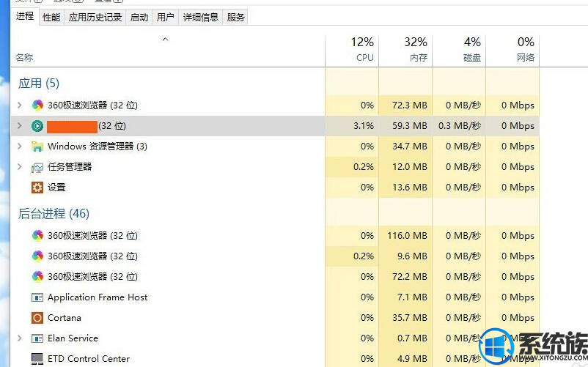588x367 pixels.
Task: Select the Windows 资源管理器 (3) name
Action: click(x=97, y=147)
